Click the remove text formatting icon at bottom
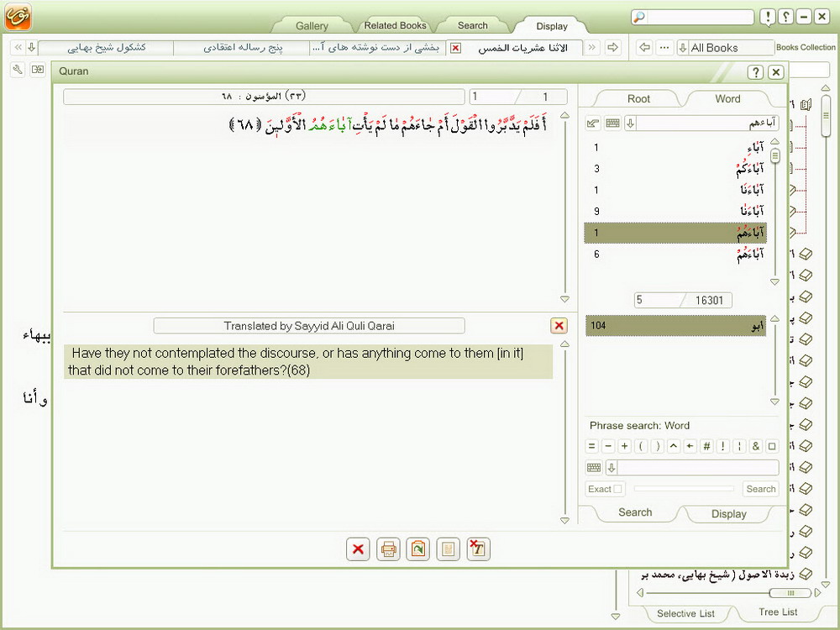The width and height of the screenshot is (840, 630). (x=478, y=549)
